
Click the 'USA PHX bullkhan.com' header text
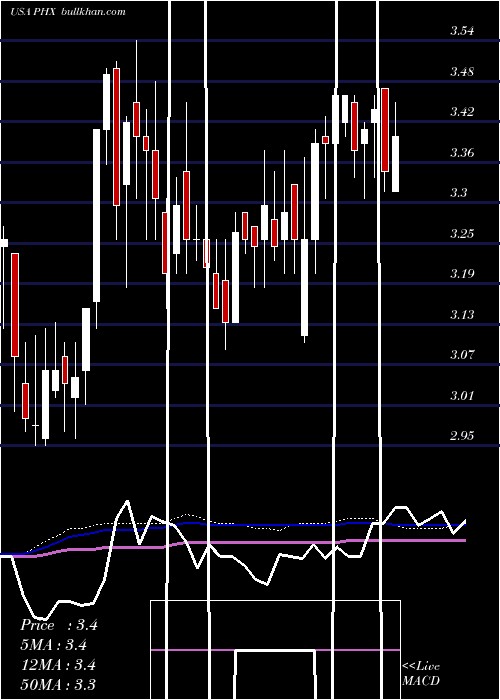[x=68, y=12]
